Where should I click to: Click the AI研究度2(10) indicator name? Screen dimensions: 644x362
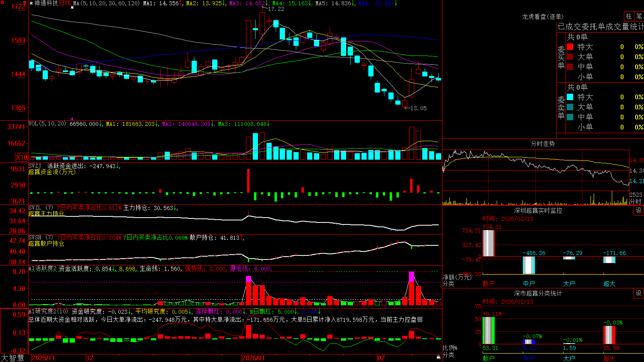tap(48, 311)
